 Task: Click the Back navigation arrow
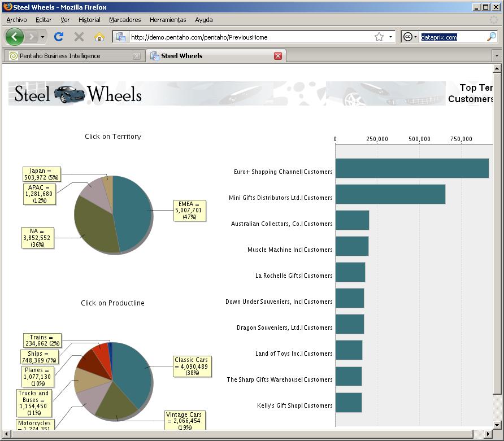click(15, 36)
